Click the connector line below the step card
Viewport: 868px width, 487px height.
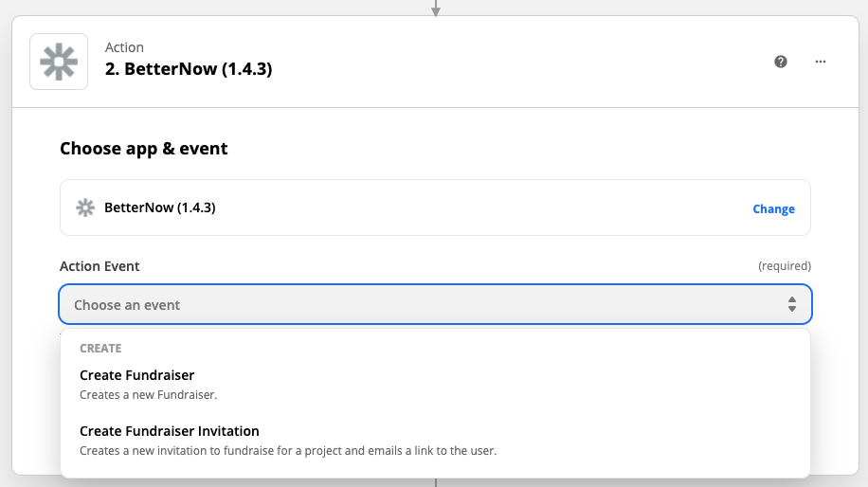[x=436, y=482]
